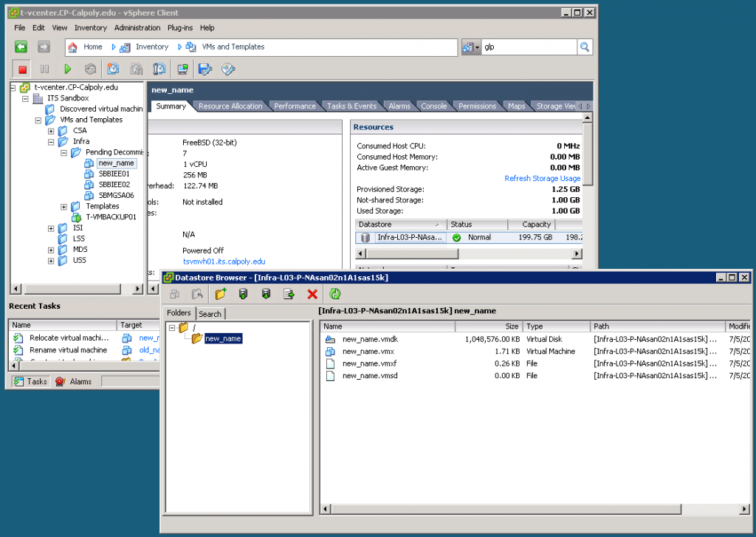Click the red Power Off button
This screenshot has width=756, height=537.
point(22,69)
